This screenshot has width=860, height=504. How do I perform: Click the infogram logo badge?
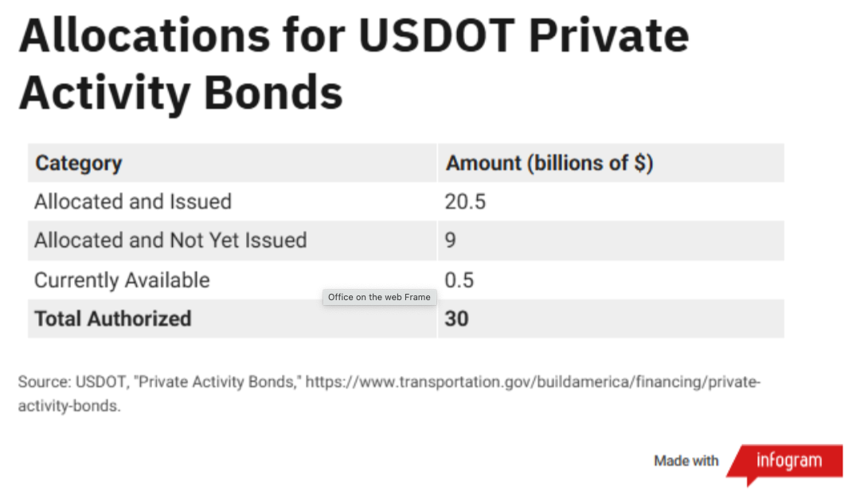coord(788,461)
